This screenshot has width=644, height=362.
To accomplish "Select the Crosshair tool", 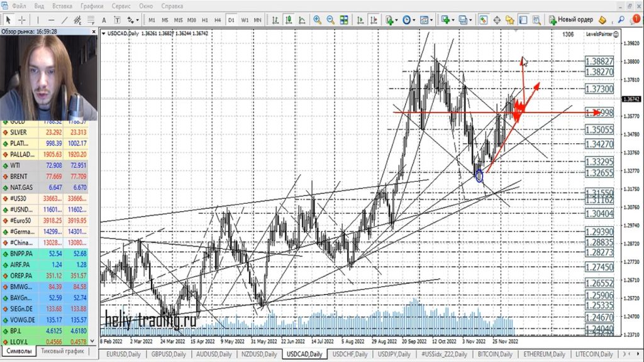I will tap(21, 19).
